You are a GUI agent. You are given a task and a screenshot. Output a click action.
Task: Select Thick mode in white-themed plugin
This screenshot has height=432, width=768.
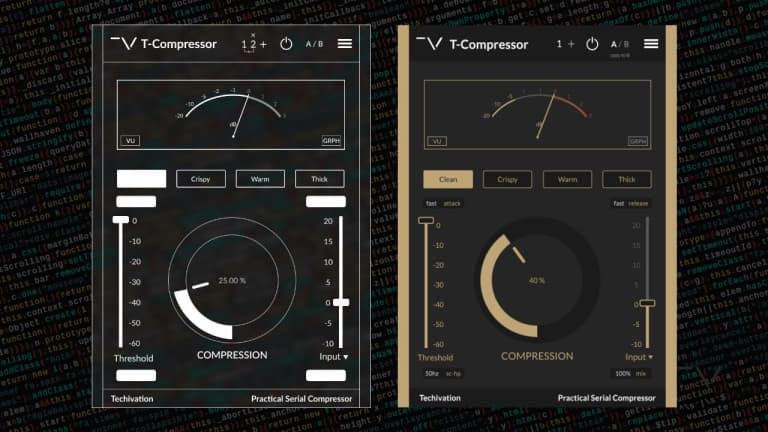tap(319, 179)
